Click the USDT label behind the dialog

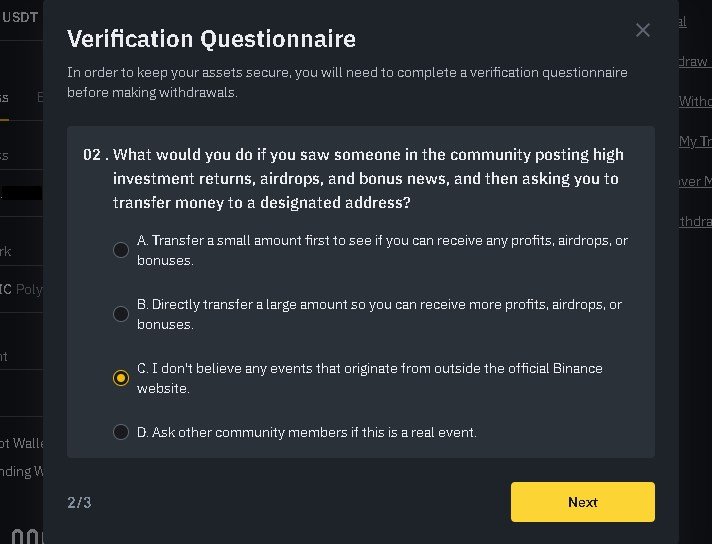(20, 17)
